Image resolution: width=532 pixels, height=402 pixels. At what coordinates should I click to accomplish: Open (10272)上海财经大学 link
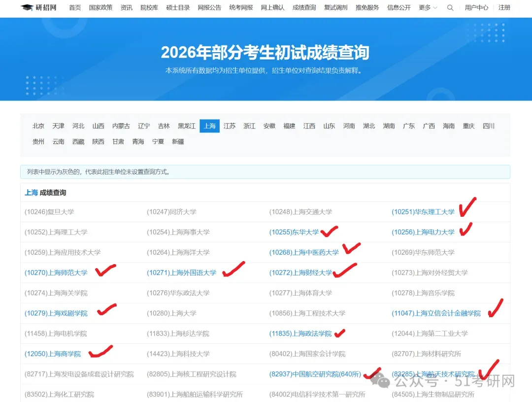[x=300, y=273]
